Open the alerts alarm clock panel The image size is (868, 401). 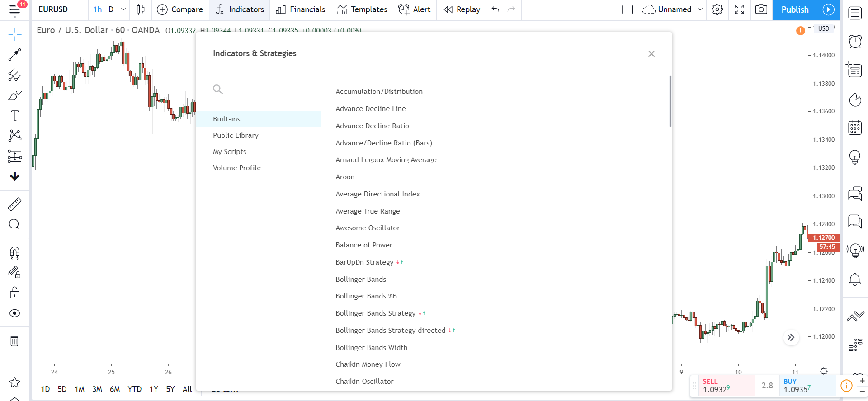(x=855, y=42)
